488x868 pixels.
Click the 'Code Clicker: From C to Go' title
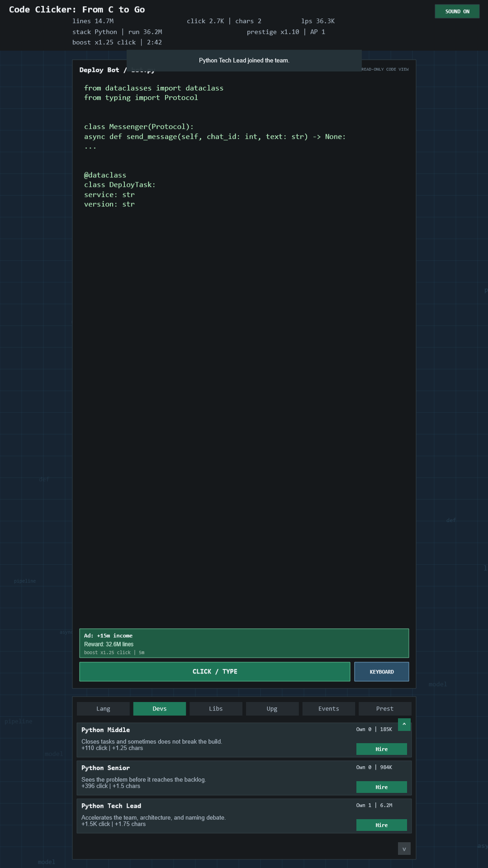coord(77,9)
